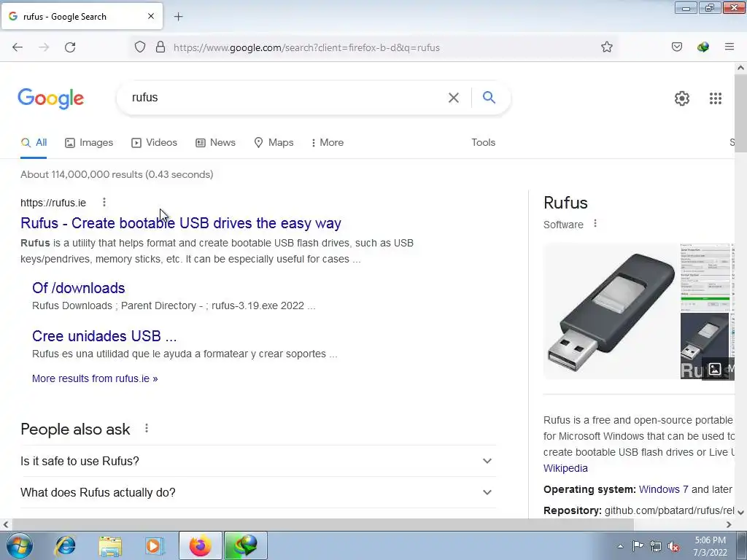Open the 'Cree unidades USB ...' sitelink

pyautogui.click(x=104, y=335)
